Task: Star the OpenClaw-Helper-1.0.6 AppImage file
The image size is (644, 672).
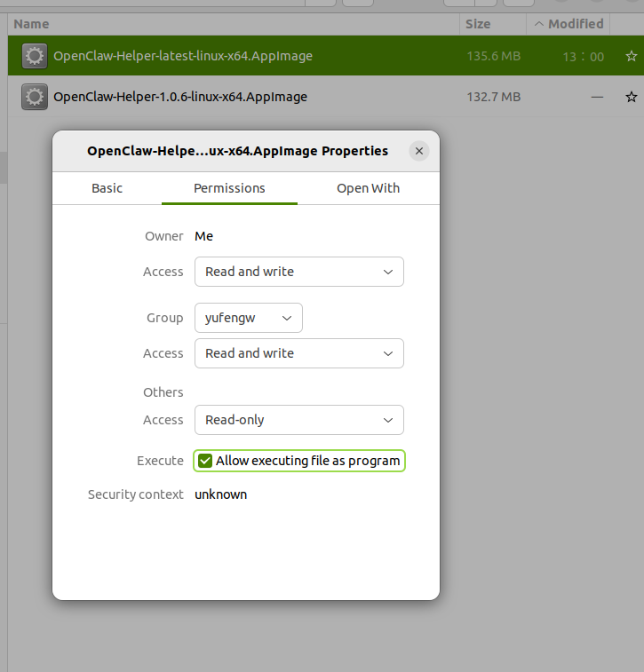Action: click(x=631, y=97)
